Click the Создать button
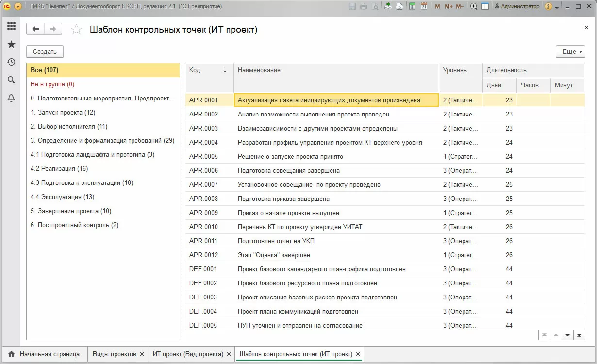 (45, 52)
